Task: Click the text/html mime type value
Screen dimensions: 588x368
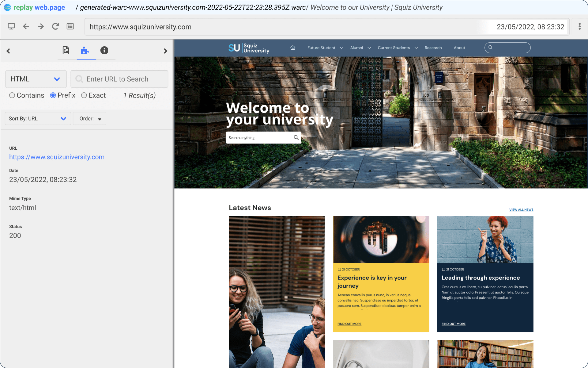Action: [x=23, y=208]
